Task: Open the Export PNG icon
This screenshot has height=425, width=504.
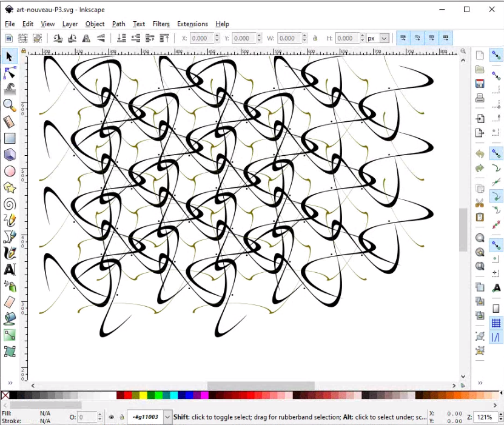Action: point(479,132)
